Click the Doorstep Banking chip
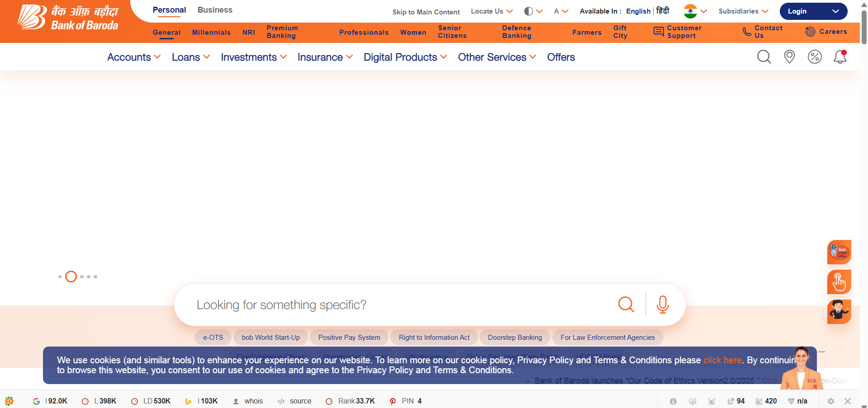Screen dimensions: 868x408 click(x=515, y=338)
